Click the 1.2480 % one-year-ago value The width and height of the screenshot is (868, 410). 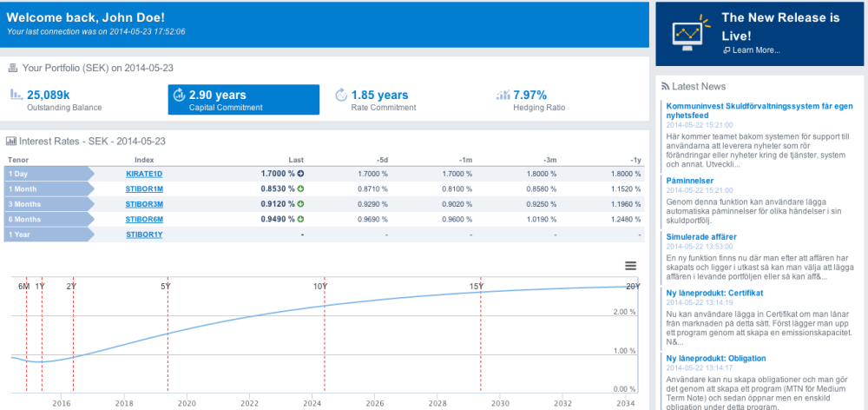625,219
